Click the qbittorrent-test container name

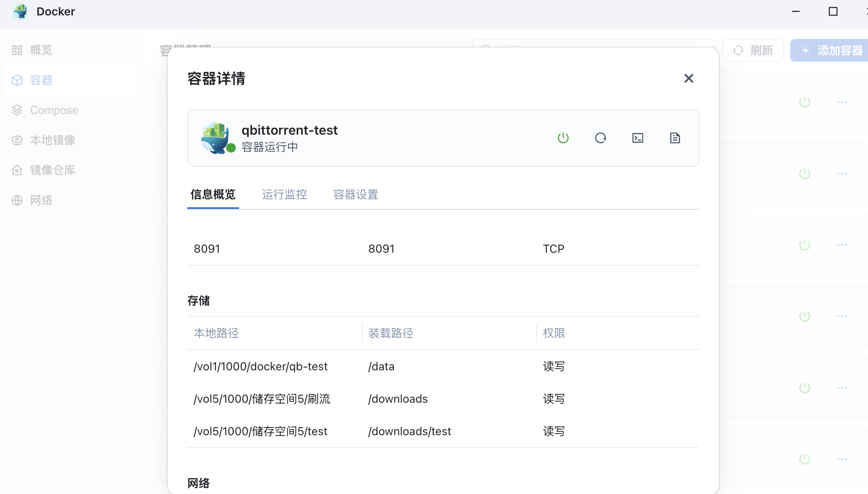click(x=289, y=130)
